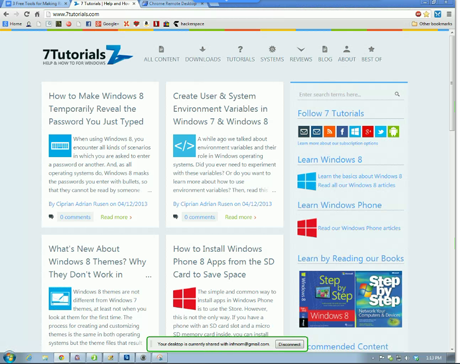The height and width of the screenshot is (364, 460).
Task: Click the first email envelope follow icon
Action: click(304, 132)
